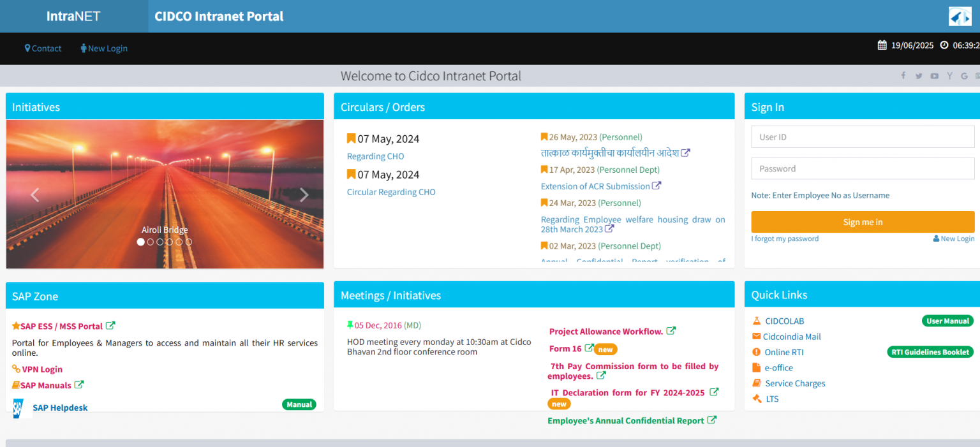Viewport: 980px width, 447px height.
Task: Select the last carousel indicator dot
Action: pyautogui.click(x=189, y=242)
